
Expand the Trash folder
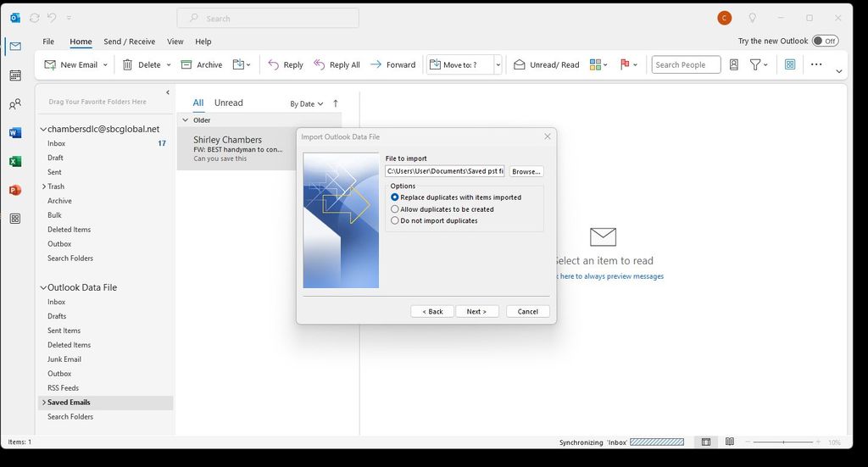coord(44,186)
